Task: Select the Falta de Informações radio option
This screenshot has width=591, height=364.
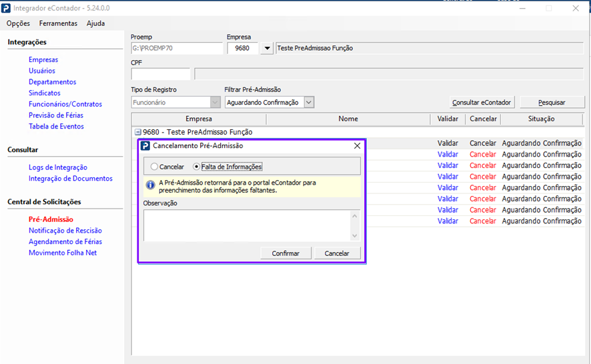Action: point(196,167)
